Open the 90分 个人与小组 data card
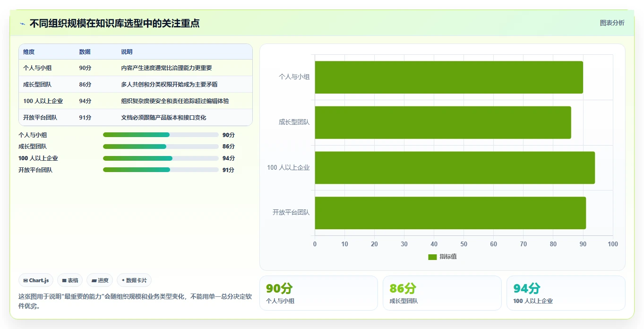Viewport: 644px width, 329px height. coord(318,293)
